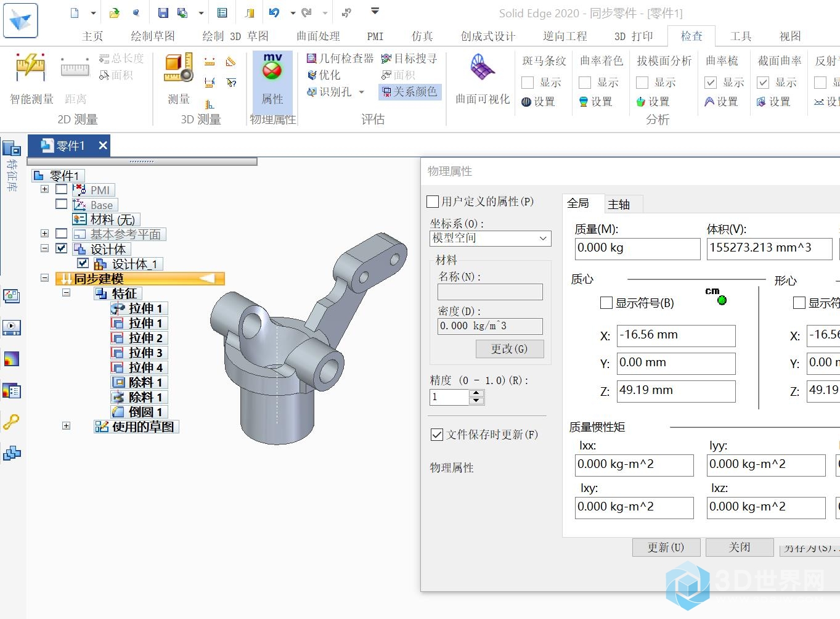Open coordinate system 模型空间 dropdown

click(x=490, y=239)
